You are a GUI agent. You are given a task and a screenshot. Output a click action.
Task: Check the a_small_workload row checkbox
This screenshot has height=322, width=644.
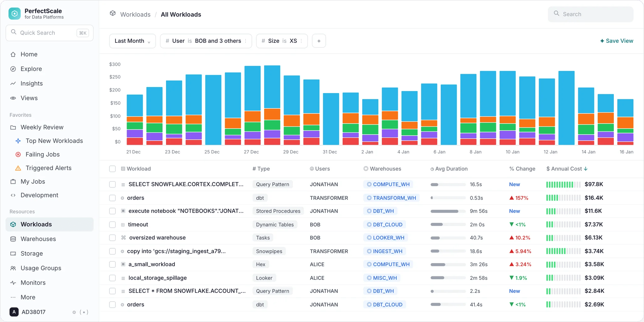pos(112,264)
